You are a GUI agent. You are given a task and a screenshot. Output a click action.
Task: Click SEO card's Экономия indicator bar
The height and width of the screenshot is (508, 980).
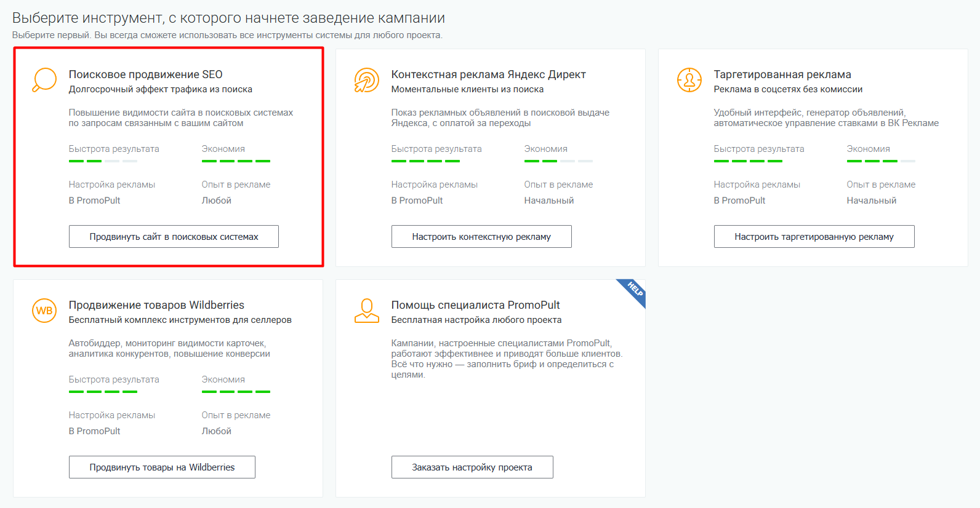point(236,161)
